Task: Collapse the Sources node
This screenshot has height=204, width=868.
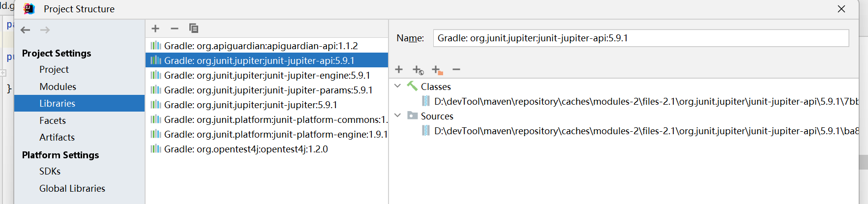Action: pos(398,116)
